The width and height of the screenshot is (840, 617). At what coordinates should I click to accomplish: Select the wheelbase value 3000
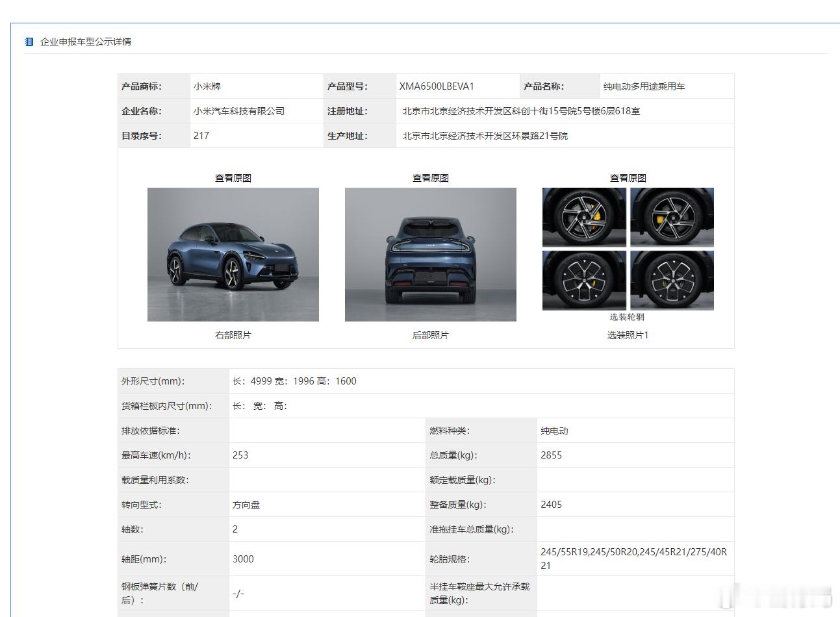coord(243,559)
